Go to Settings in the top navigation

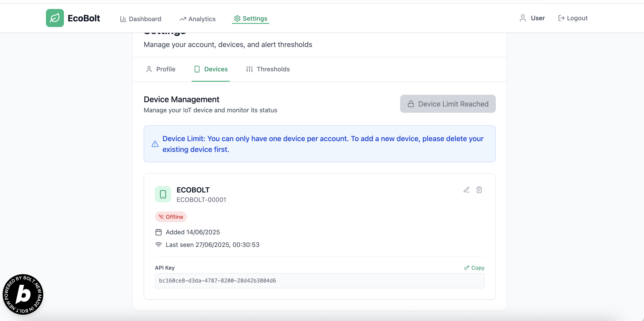pyautogui.click(x=250, y=18)
